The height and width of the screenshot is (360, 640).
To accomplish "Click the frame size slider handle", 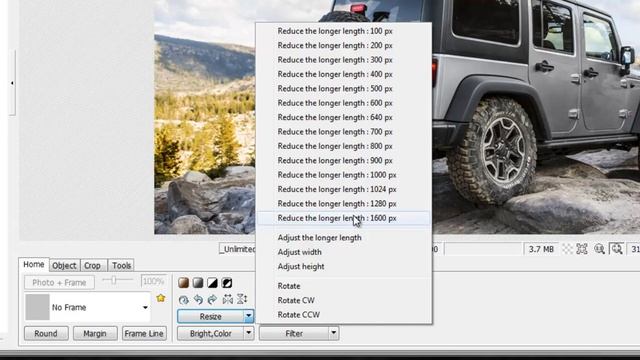I will pos(114,280).
